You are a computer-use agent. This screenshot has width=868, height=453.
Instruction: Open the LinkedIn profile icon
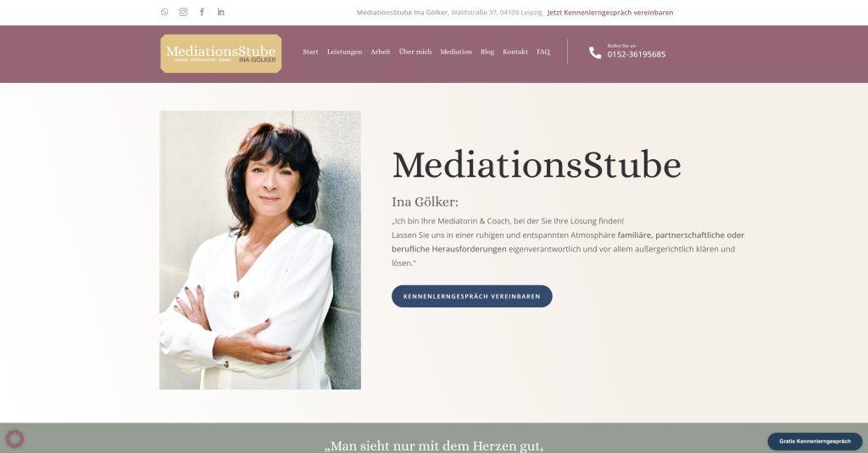pos(221,12)
